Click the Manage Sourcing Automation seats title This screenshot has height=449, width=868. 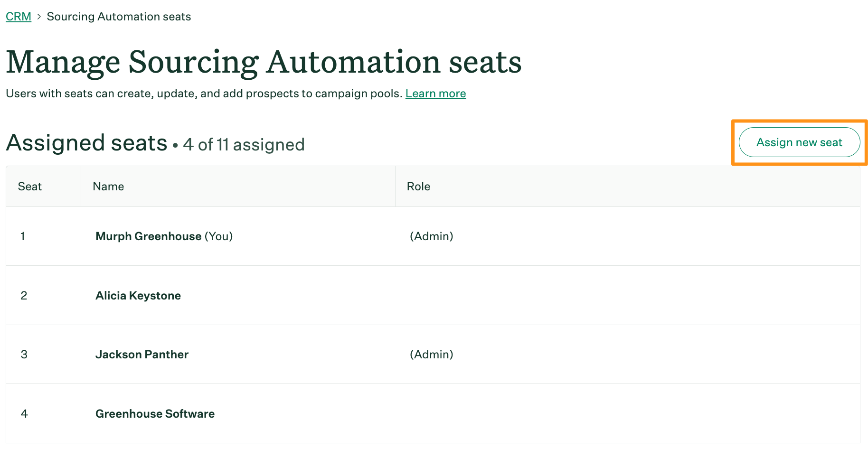(264, 62)
